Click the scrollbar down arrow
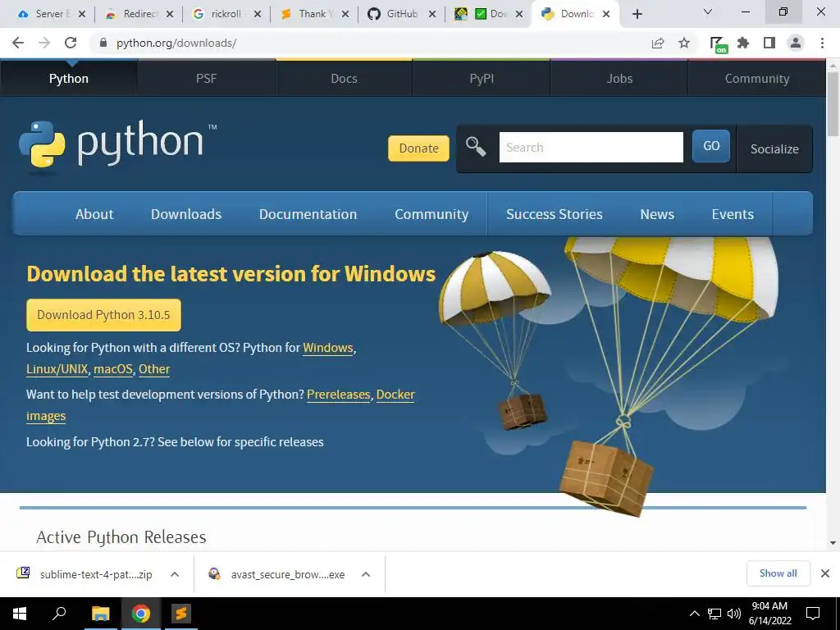Screen dimensions: 840x630 click(833, 542)
